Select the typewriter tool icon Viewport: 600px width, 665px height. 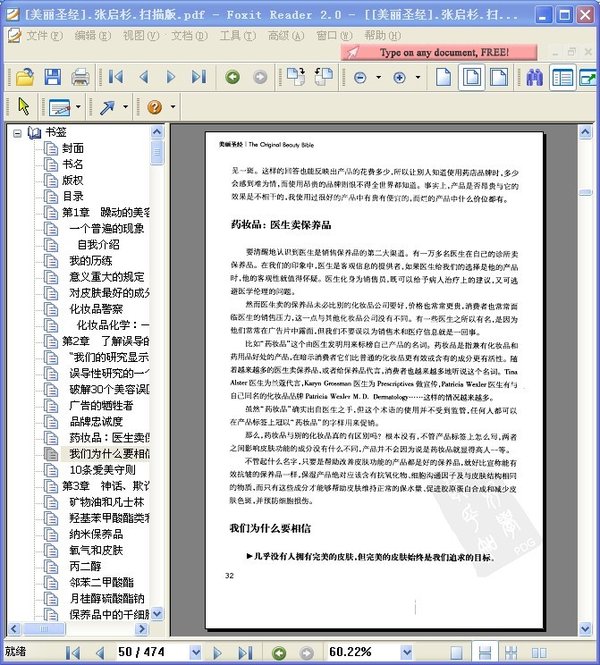pos(59,107)
